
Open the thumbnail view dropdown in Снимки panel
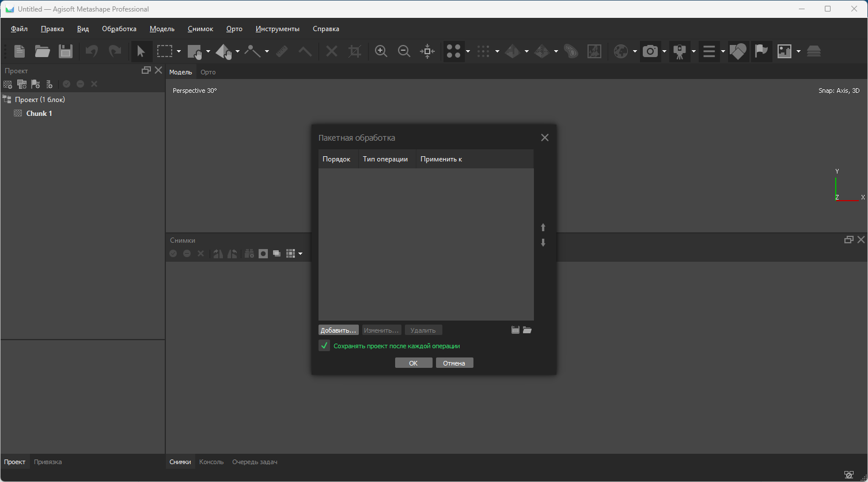coord(300,254)
